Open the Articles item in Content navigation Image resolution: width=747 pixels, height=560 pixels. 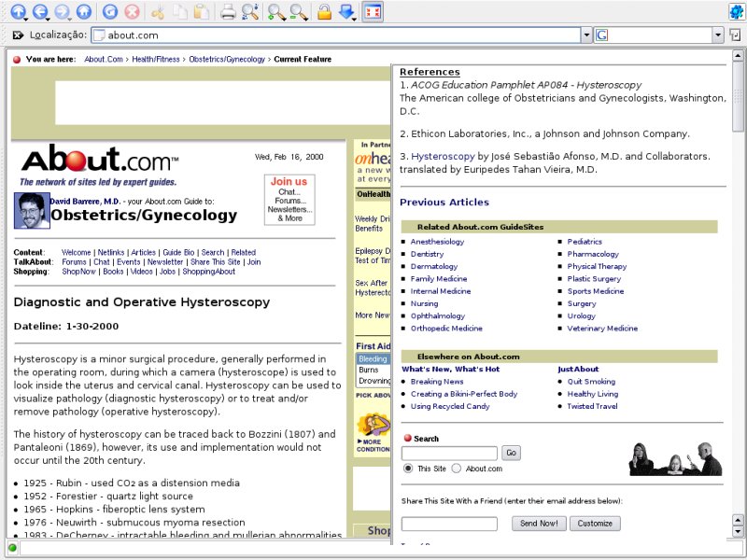point(143,252)
